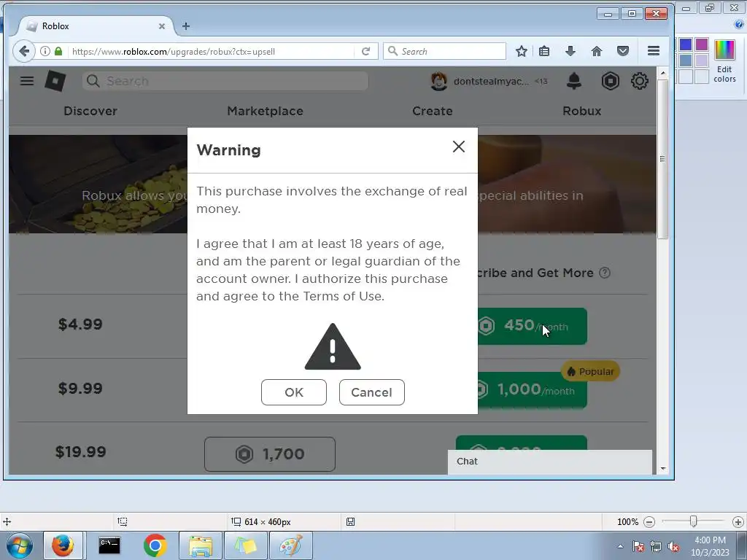Open a new Firefox tab
The image size is (747, 560).
pyautogui.click(x=186, y=26)
